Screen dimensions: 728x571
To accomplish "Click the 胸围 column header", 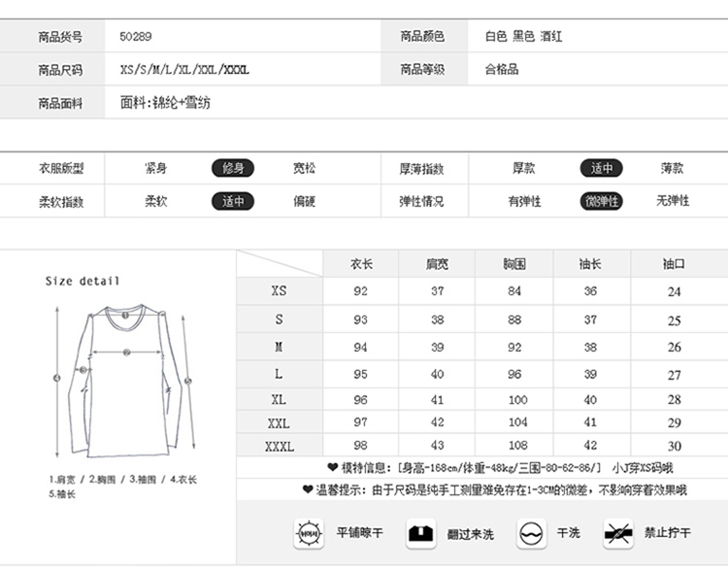I will [514, 264].
